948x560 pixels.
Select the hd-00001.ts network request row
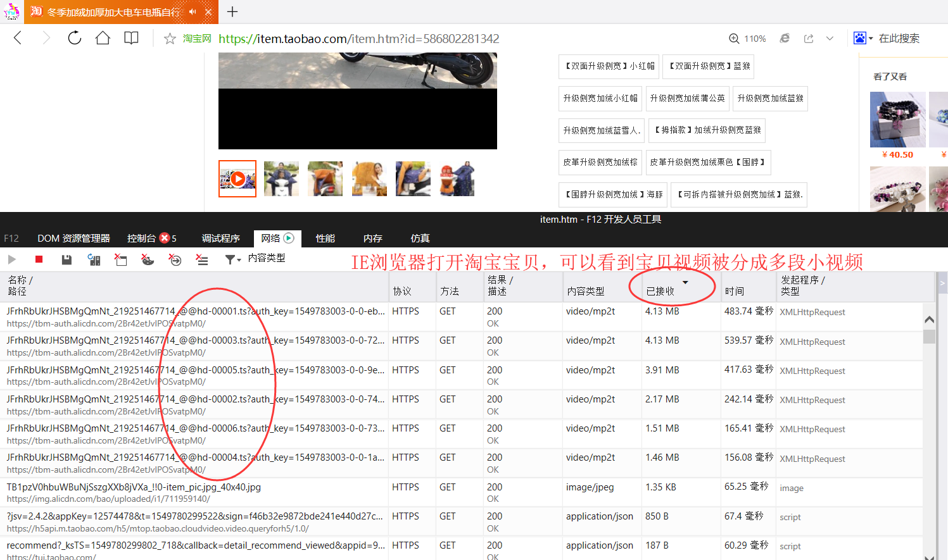[196, 317]
